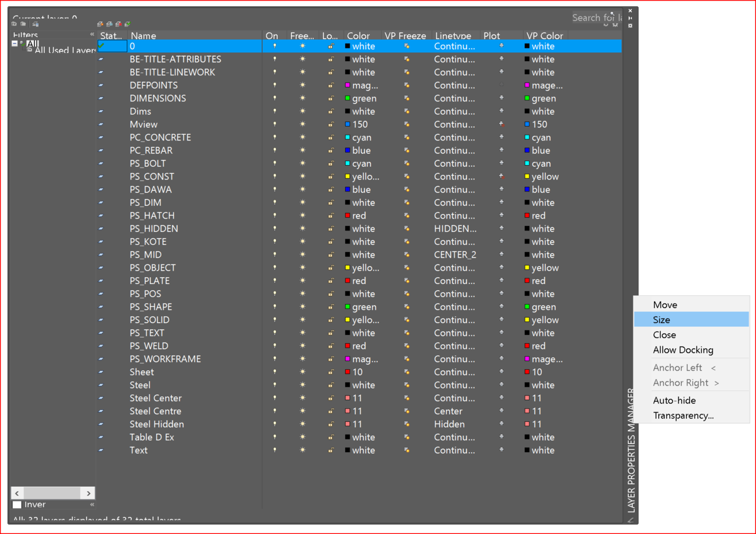Click the palette Auto-hide icon on title bar
This screenshot has height=534, width=756.
click(x=631, y=18)
